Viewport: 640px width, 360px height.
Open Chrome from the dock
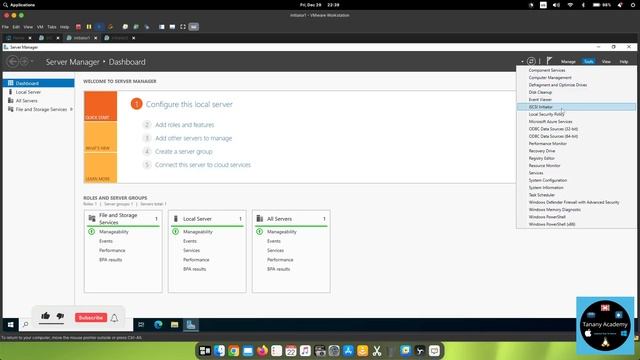(x=233, y=351)
